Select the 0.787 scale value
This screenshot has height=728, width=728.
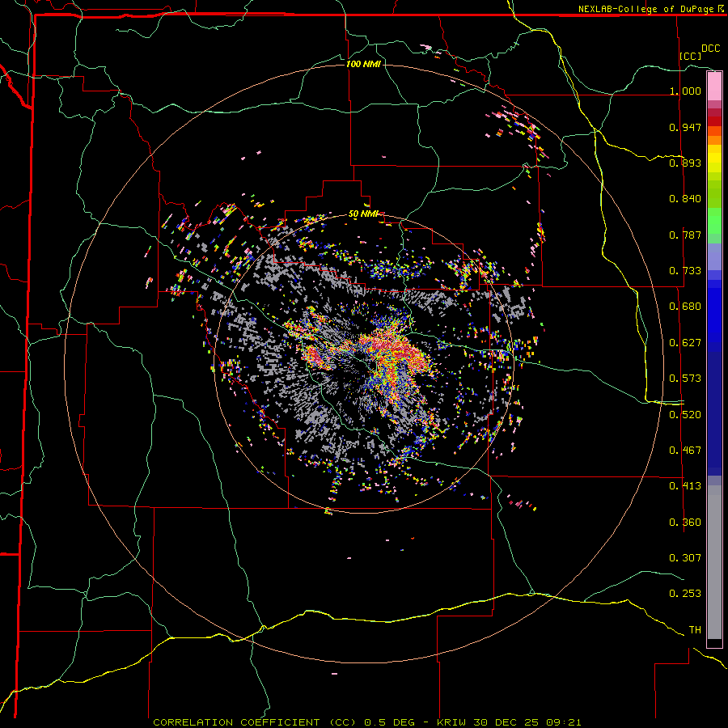click(685, 235)
